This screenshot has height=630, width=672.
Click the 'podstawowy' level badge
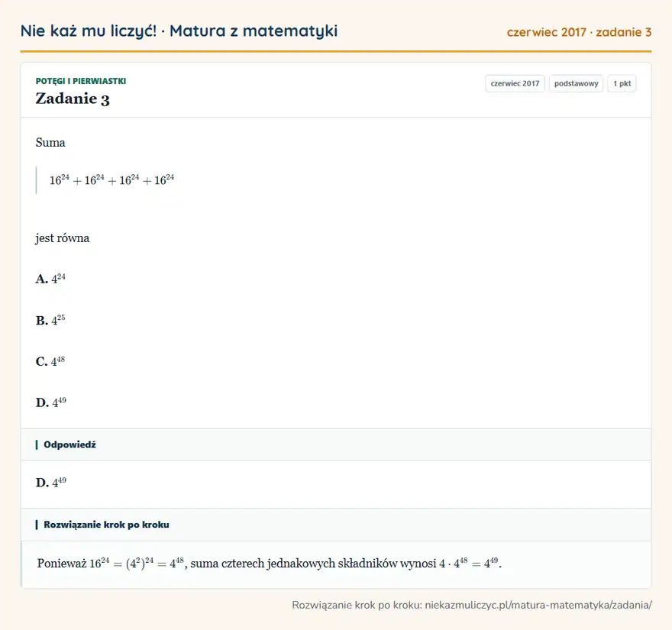pos(576,83)
